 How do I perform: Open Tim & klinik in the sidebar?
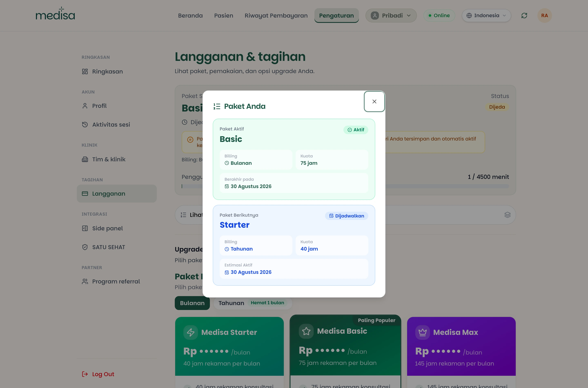(117, 159)
